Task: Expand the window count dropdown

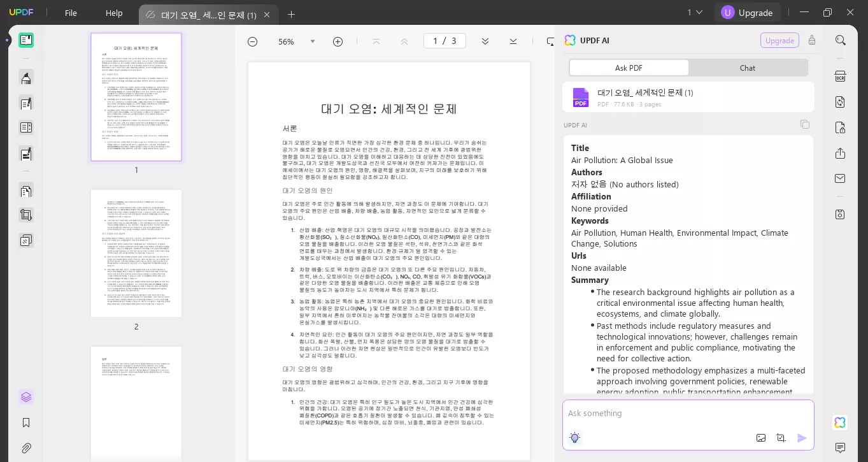Action: coord(695,13)
